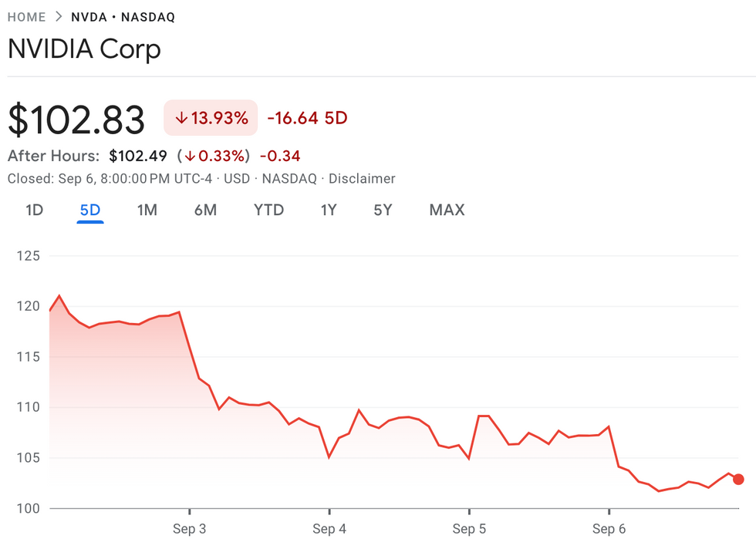Switch to the 1M range tab
The height and width of the screenshot is (549, 756).
click(x=147, y=210)
